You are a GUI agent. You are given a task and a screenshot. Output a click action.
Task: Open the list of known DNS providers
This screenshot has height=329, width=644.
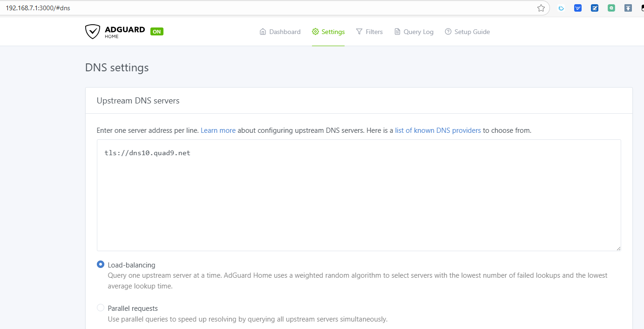coord(438,130)
